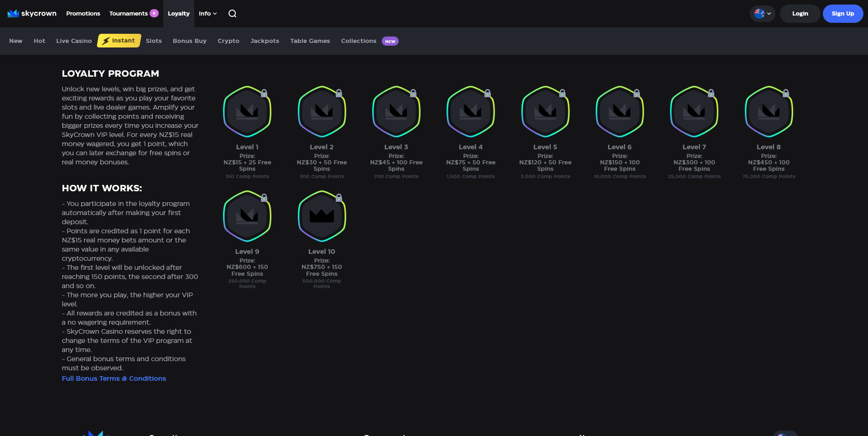
Task: Click the SkyCrown logo
Action: (x=32, y=13)
